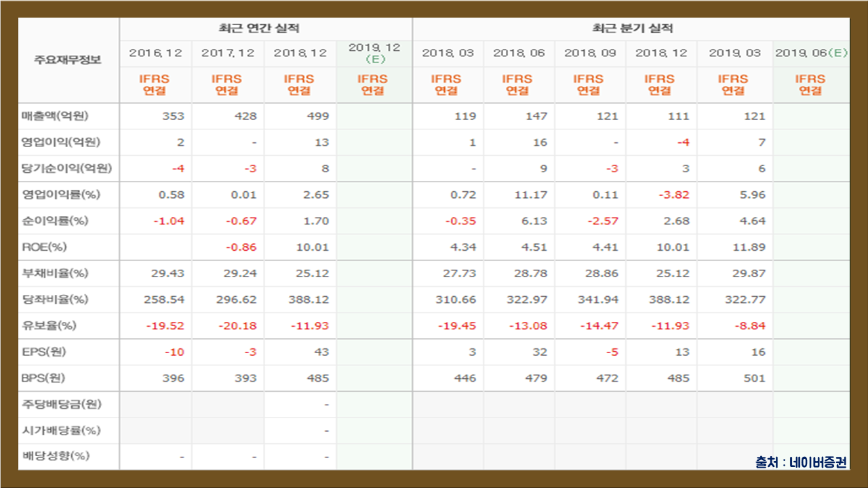Screen dimensions: 868x488
Task: Click the 당기순이익(억원) row label
Action: (66, 168)
